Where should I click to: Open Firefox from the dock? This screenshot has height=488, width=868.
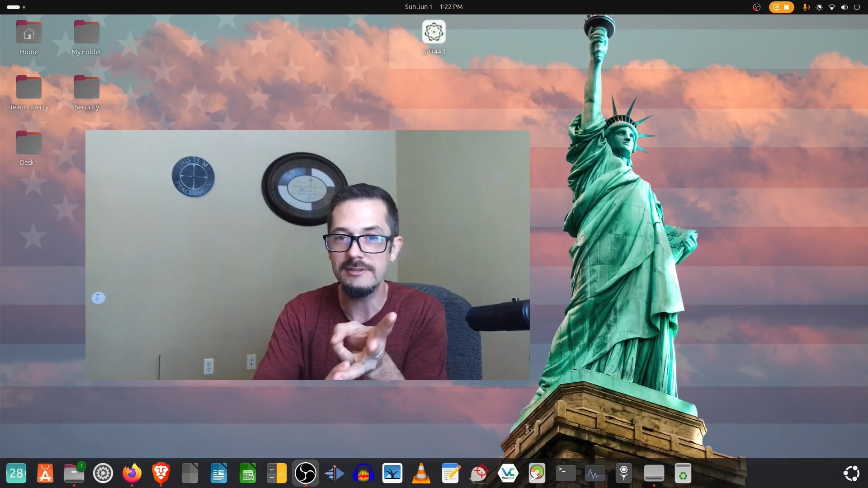pyautogui.click(x=132, y=474)
